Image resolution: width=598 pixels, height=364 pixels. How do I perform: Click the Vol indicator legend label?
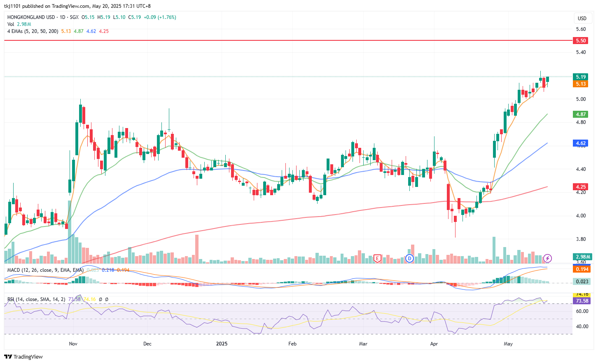click(11, 24)
